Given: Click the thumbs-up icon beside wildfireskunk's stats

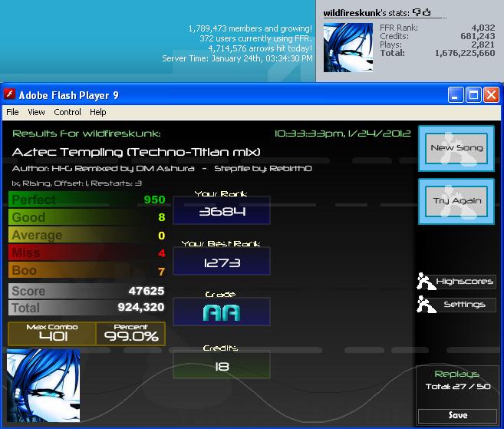Looking at the screenshot, I should [x=427, y=12].
